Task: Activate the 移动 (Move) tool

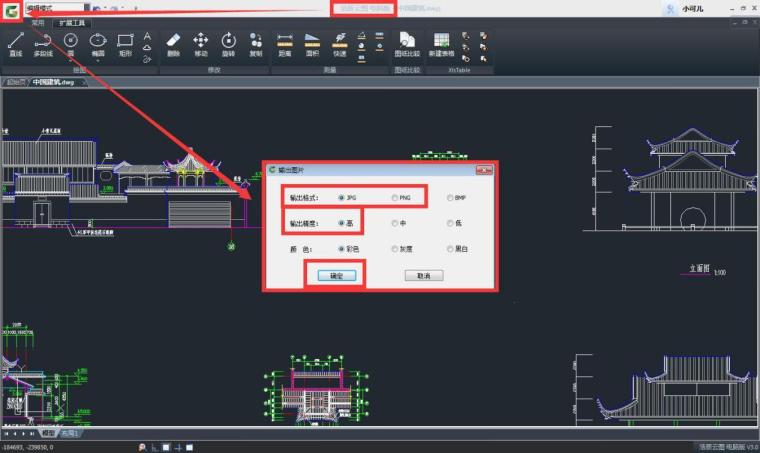Action: (x=200, y=44)
